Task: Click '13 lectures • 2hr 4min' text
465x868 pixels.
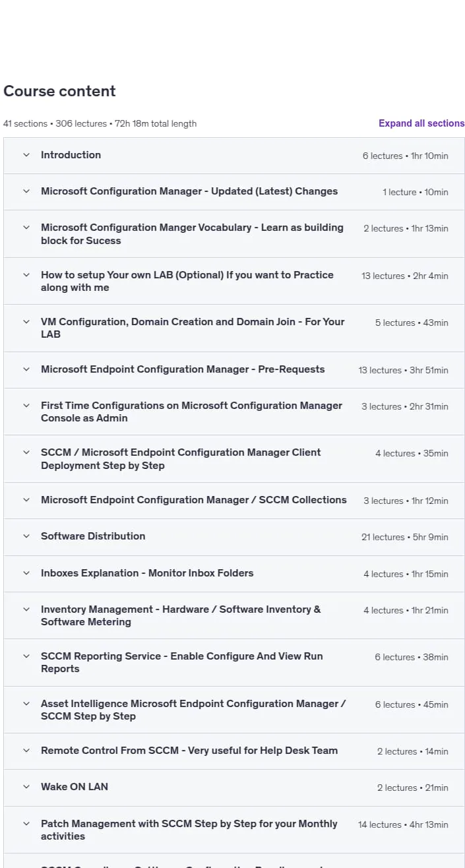Action: (404, 276)
